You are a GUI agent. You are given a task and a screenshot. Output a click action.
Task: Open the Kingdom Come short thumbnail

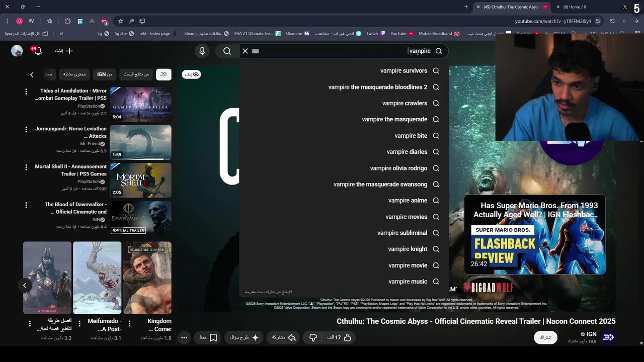point(147,278)
